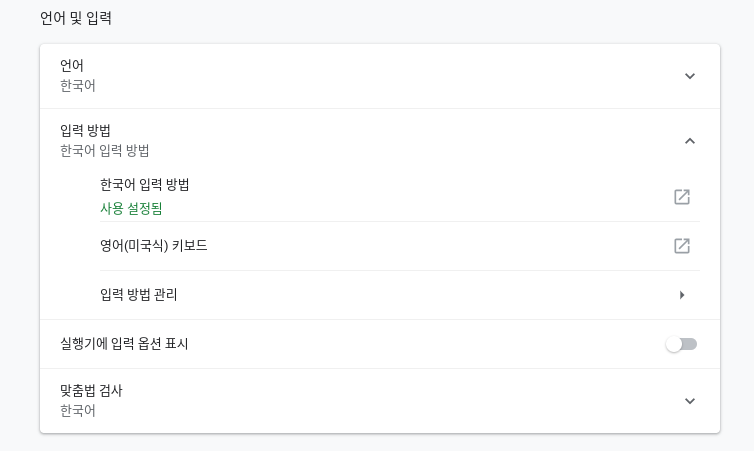
Task: Collapse the 입력 방법 section chevron
Action: coord(690,141)
